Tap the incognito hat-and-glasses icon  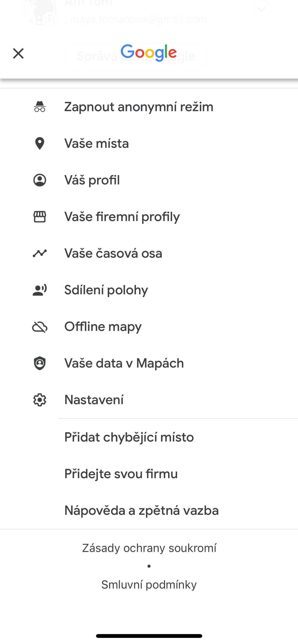40,107
